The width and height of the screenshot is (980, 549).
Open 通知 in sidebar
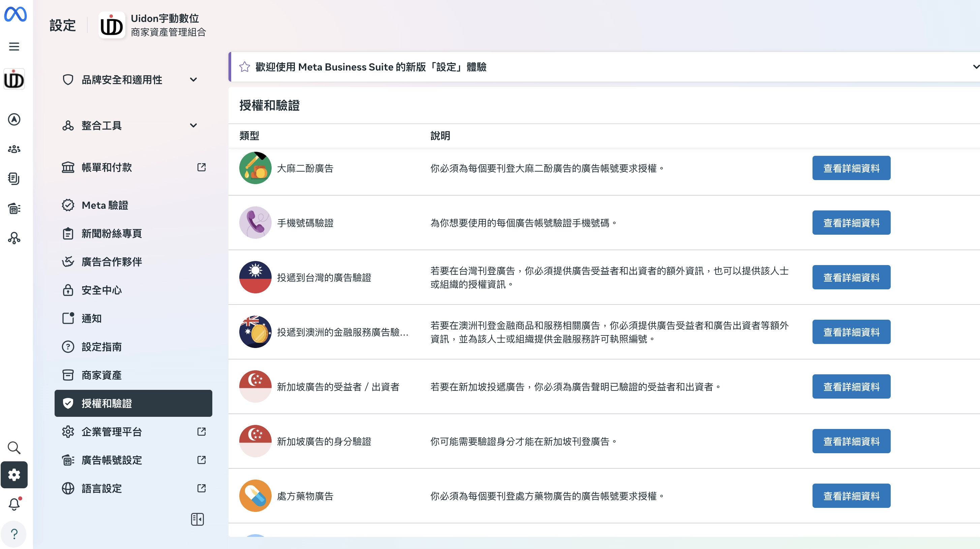tap(133, 318)
